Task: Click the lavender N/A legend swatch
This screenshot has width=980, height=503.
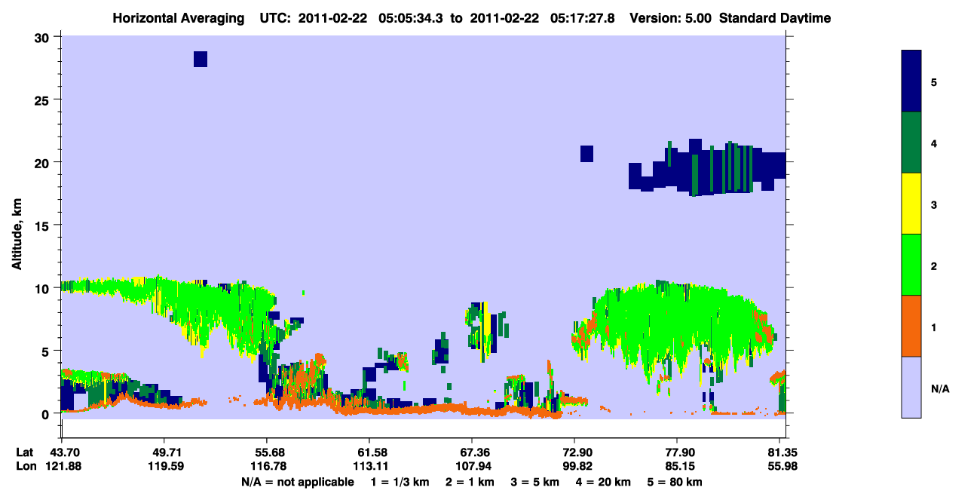Action: (x=911, y=387)
